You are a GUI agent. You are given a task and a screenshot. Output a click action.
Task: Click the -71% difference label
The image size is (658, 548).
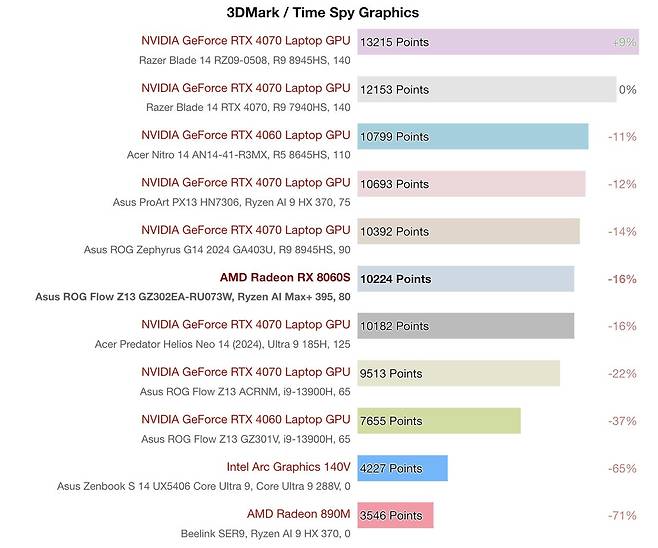tap(622, 516)
